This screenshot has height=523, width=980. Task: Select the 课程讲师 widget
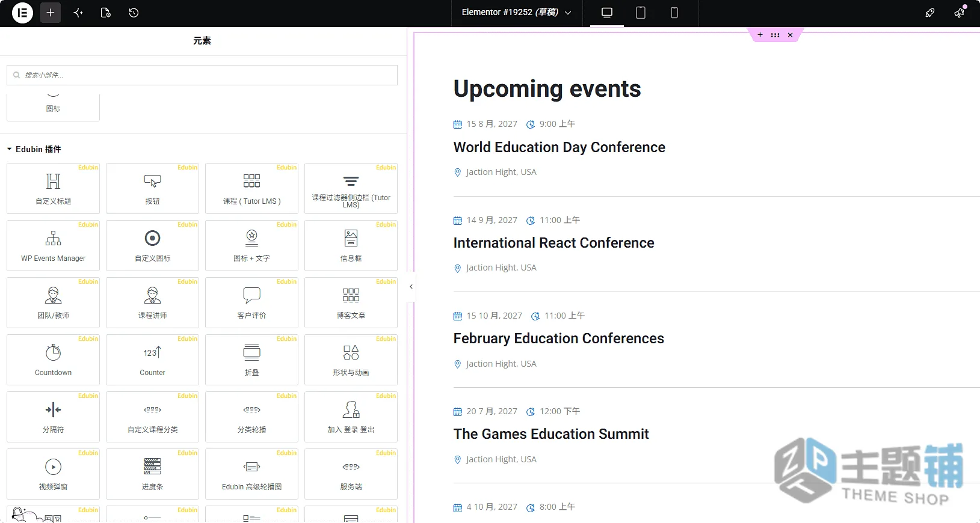[152, 302]
